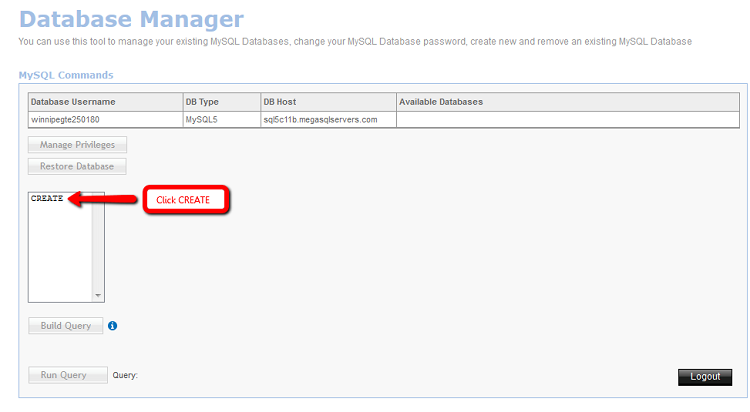Click the Query: label
Image resolution: width=750 pixels, height=412 pixels.
coord(125,375)
